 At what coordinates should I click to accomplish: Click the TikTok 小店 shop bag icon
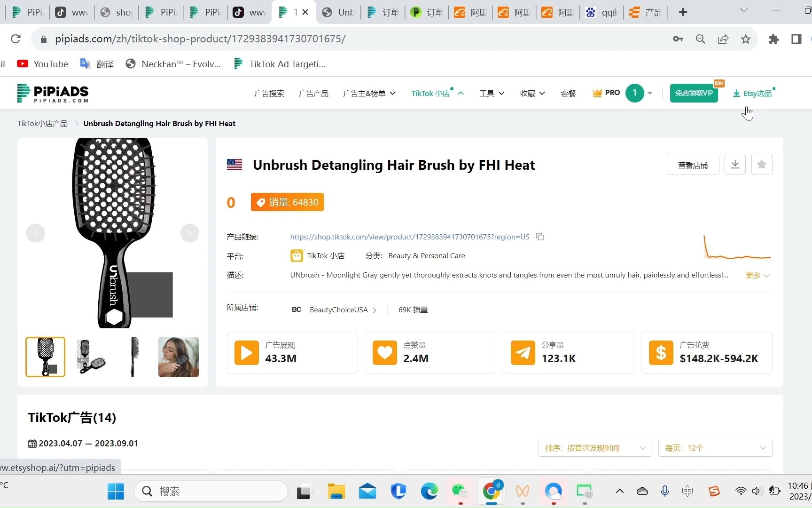297,256
